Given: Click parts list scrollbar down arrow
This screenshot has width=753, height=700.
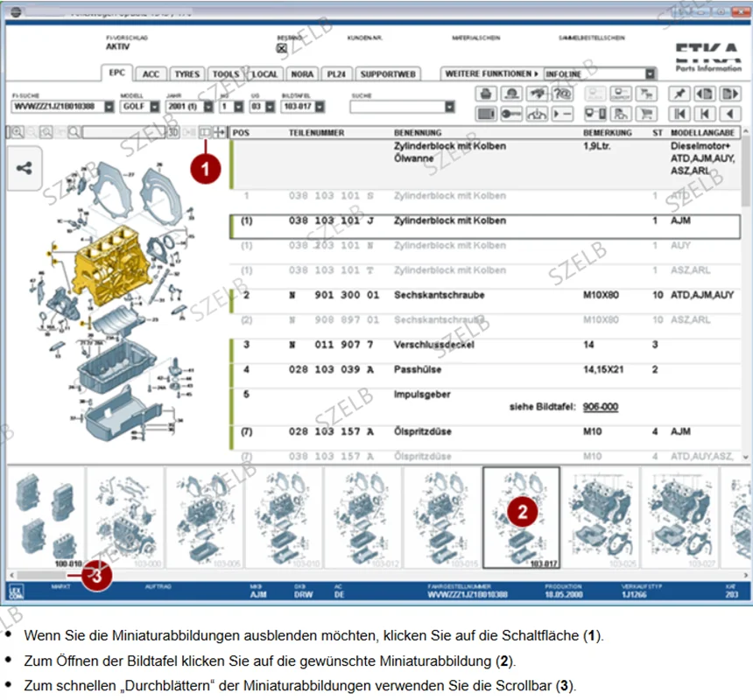Looking at the screenshot, I should (x=745, y=458).
